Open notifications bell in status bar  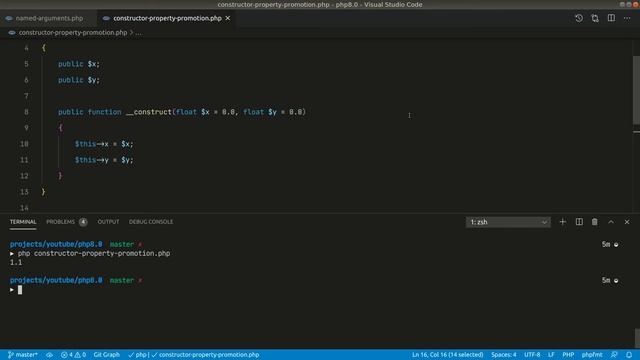(629, 355)
